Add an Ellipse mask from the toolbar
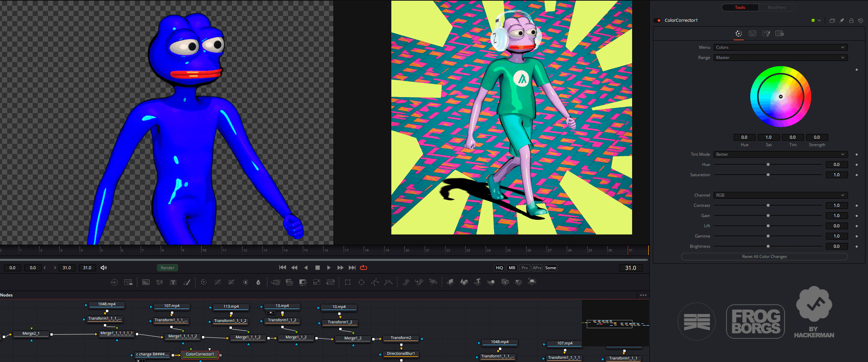Viewport: 868px width, 362px height. point(361,282)
